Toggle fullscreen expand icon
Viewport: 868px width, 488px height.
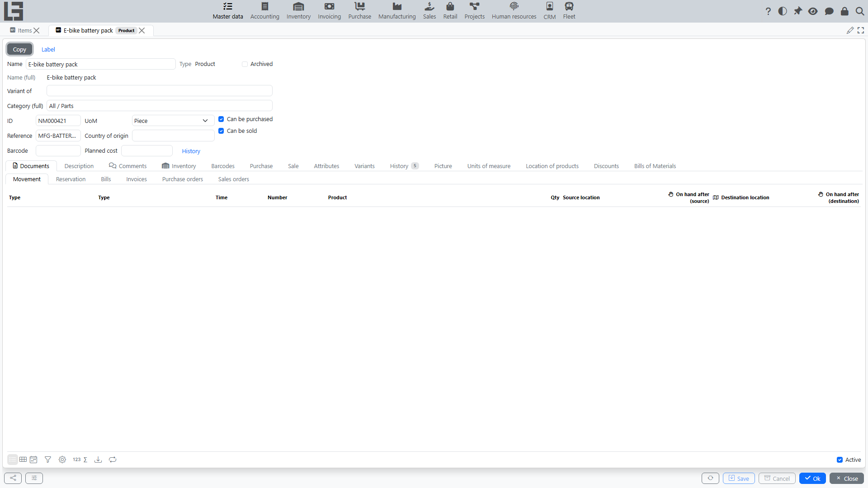tap(861, 30)
